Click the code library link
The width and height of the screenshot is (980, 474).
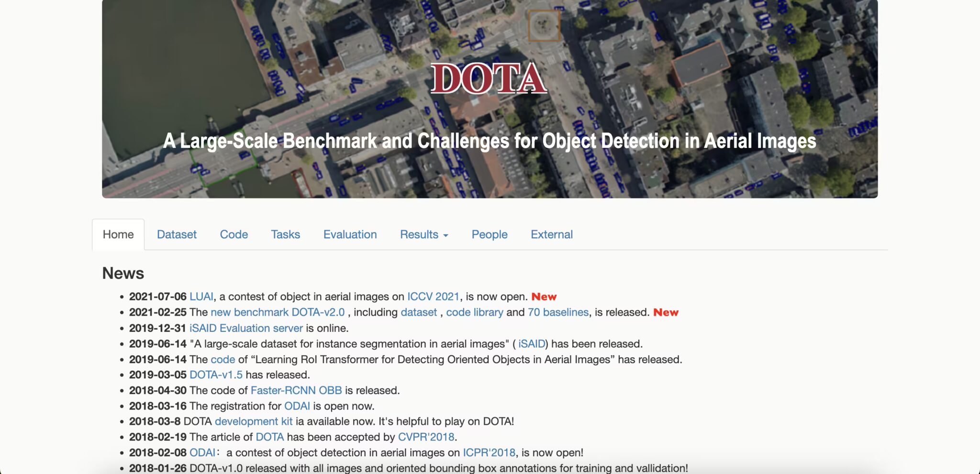pyautogui.click(x=474, y=312)
